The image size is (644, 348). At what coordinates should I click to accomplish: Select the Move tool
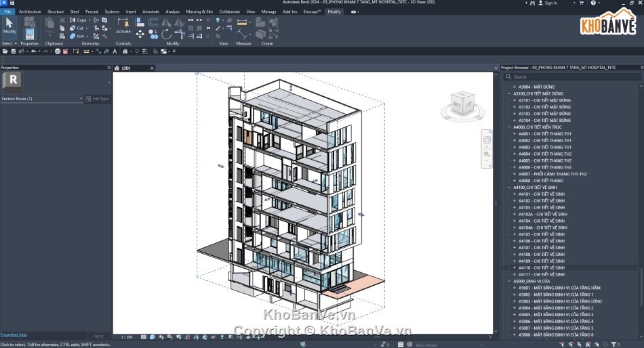[140, 35]
